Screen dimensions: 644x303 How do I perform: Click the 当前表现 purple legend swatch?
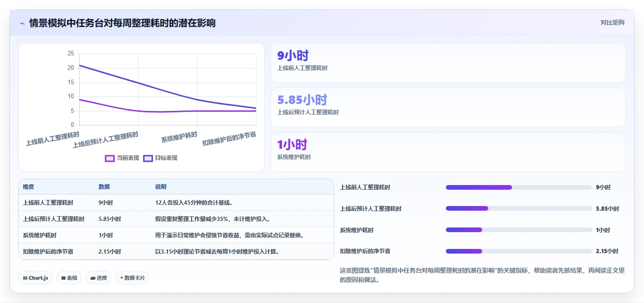pyautogui.click(x=110, y=158)
